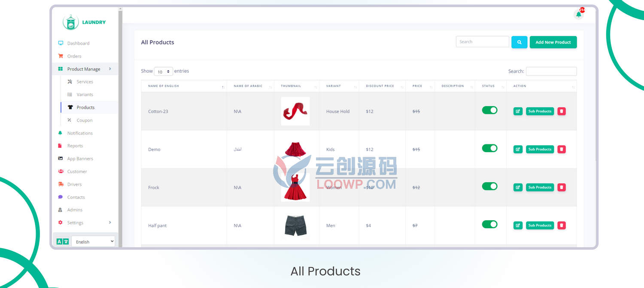Click the Variants list icon
This screenshot has width=644, height=288.
(x=70, y=95)
